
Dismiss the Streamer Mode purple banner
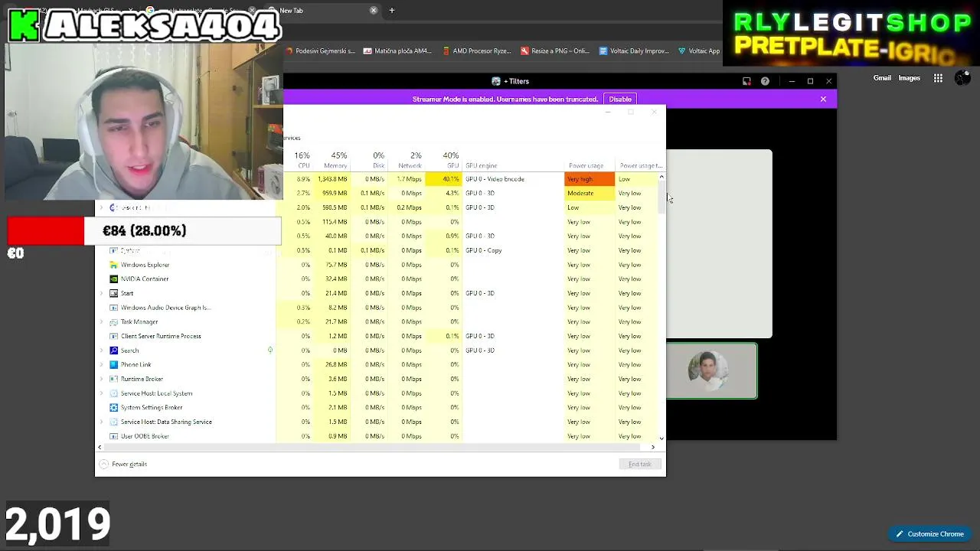823,99
